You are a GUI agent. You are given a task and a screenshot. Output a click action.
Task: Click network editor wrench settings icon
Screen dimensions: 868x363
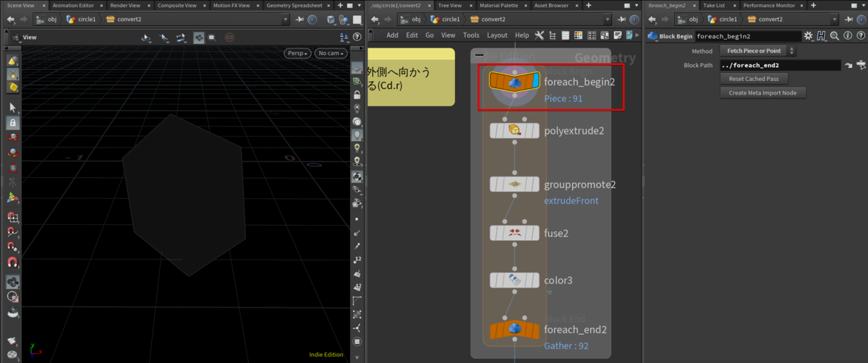(540, 35)
